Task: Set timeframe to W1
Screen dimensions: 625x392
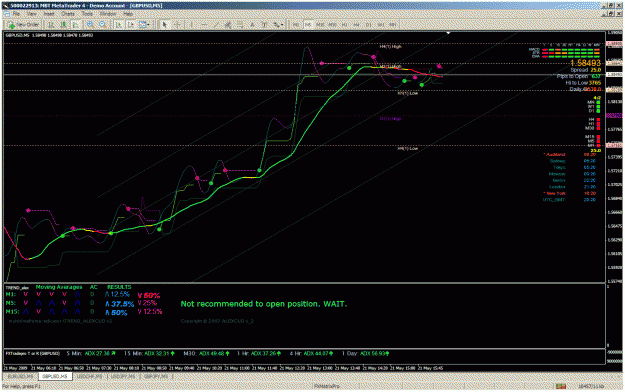Action: pyautogui.click(x=381, y=25)
